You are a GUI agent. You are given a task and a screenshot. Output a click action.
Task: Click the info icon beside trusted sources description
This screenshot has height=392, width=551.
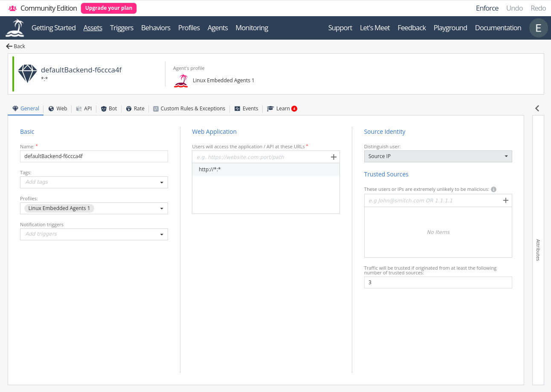[493, 189]
